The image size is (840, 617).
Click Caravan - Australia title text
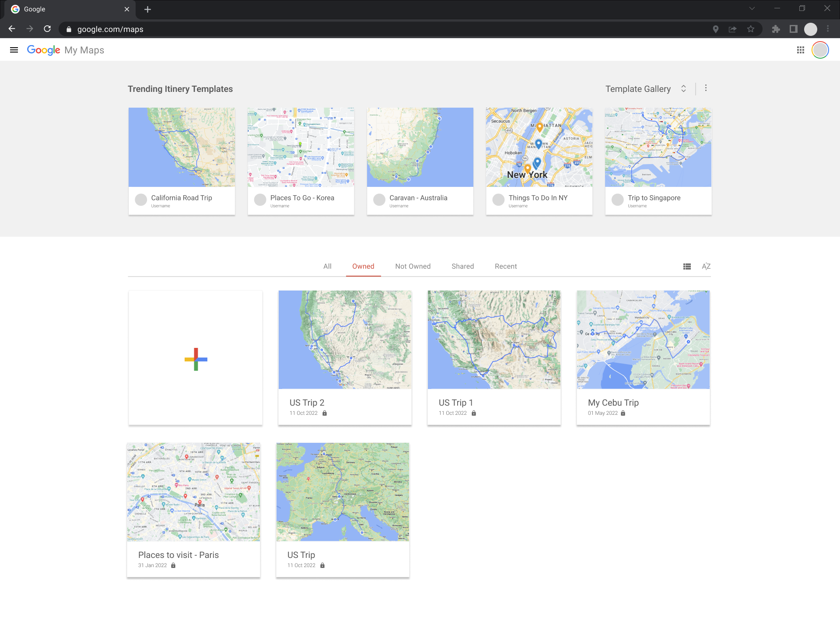tap(418, 198)
